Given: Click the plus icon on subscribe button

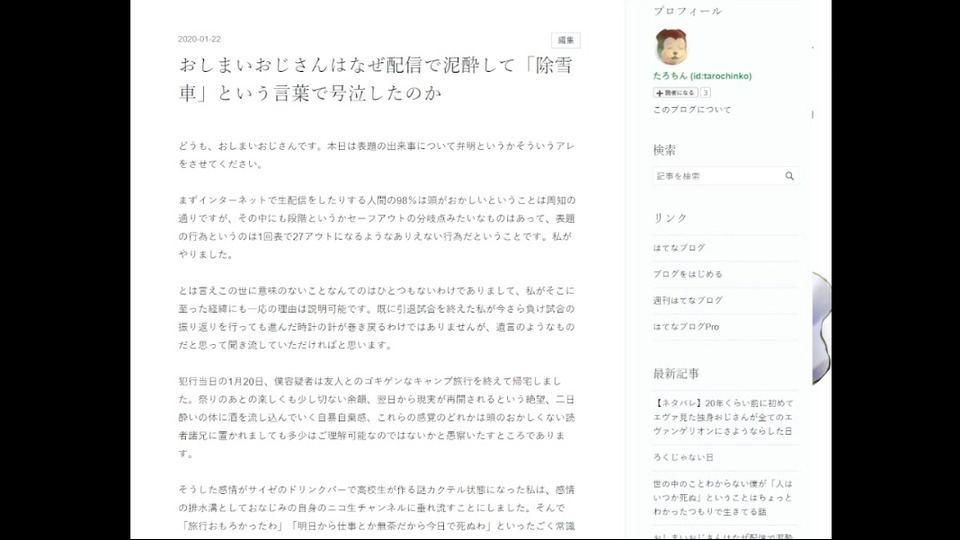Looking at the screenshot, I should coord(659,93).
